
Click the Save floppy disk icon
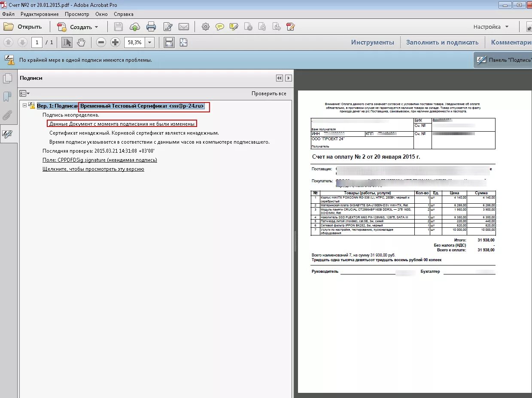(119, 27)
